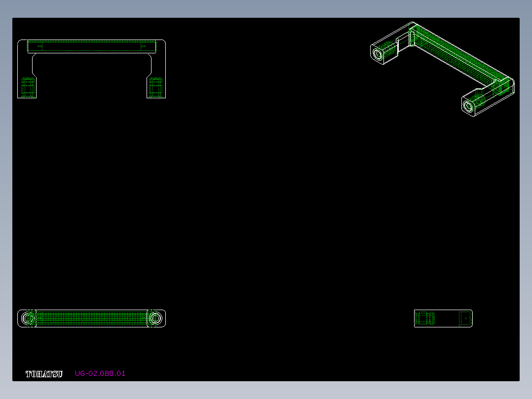
Task: Select the isometric 3D handle view
Action: tap(442, 69)
